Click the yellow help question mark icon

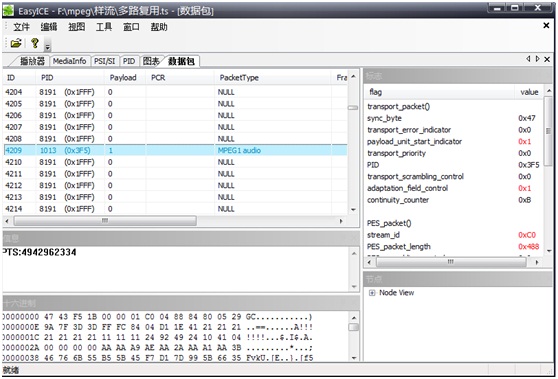point(35,43)
